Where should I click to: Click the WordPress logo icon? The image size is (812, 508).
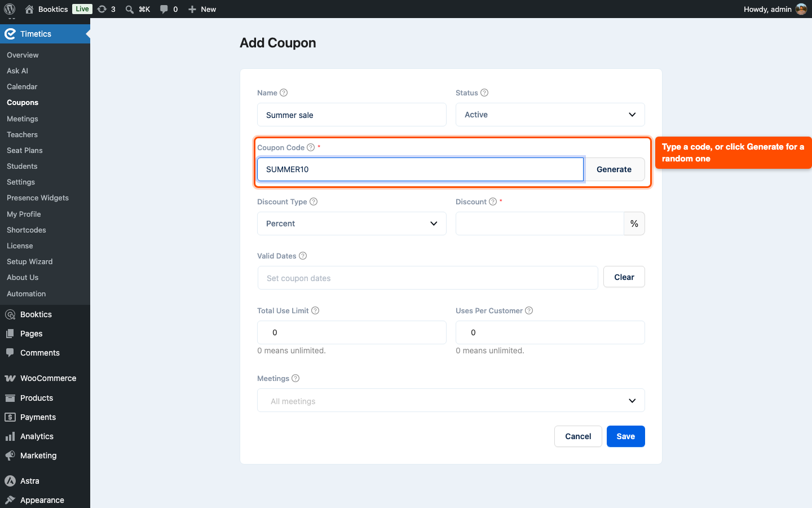[10, 9]
